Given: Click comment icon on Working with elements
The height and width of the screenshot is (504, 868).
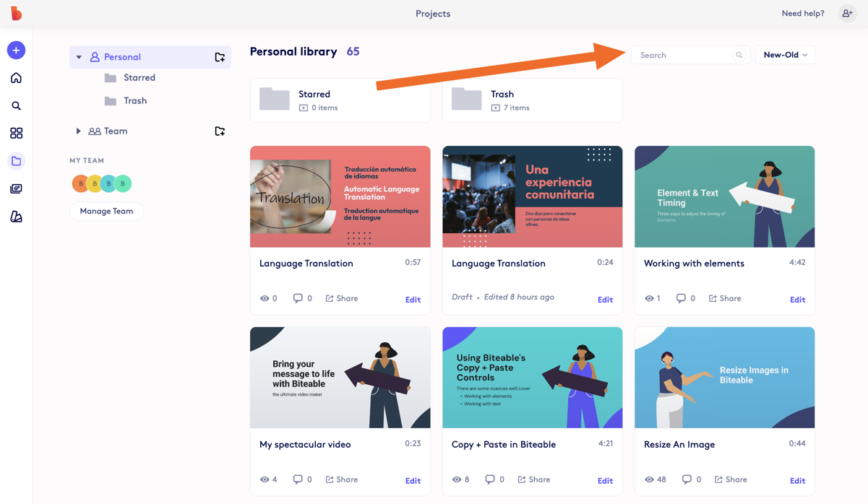Looking at the screenshot, I should tap(681, 298).
